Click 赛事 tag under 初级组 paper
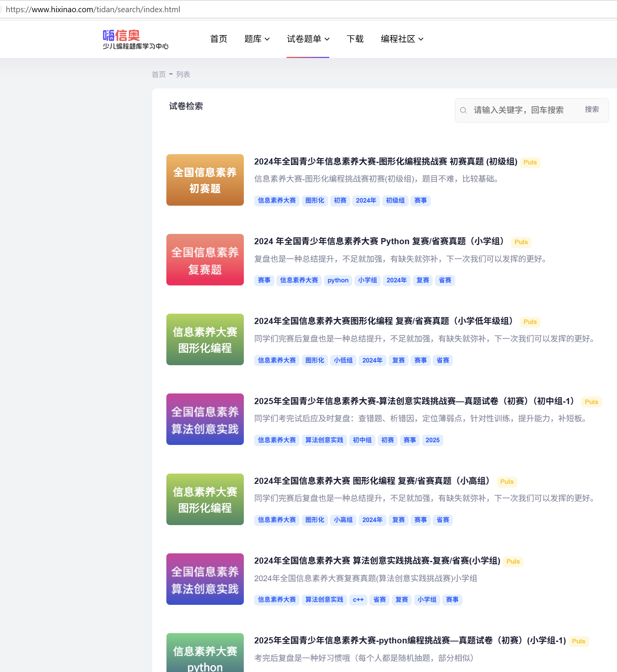Screen dimensions: 617x672 [420, 201]
